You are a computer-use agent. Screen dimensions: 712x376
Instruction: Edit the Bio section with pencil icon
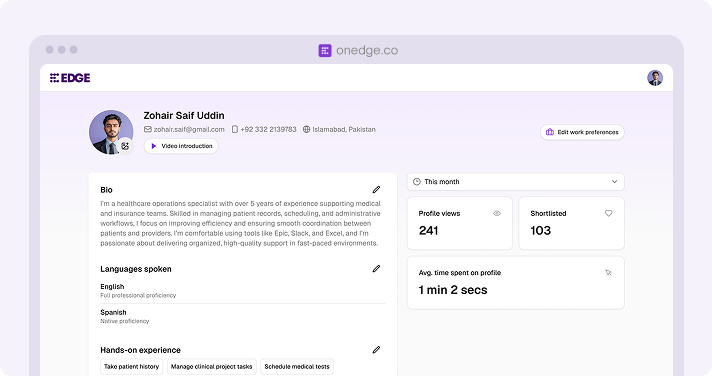click(376, 190)
